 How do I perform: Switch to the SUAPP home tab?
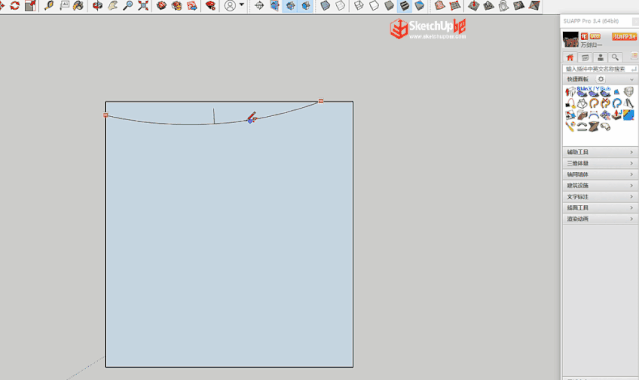[570, 57]
